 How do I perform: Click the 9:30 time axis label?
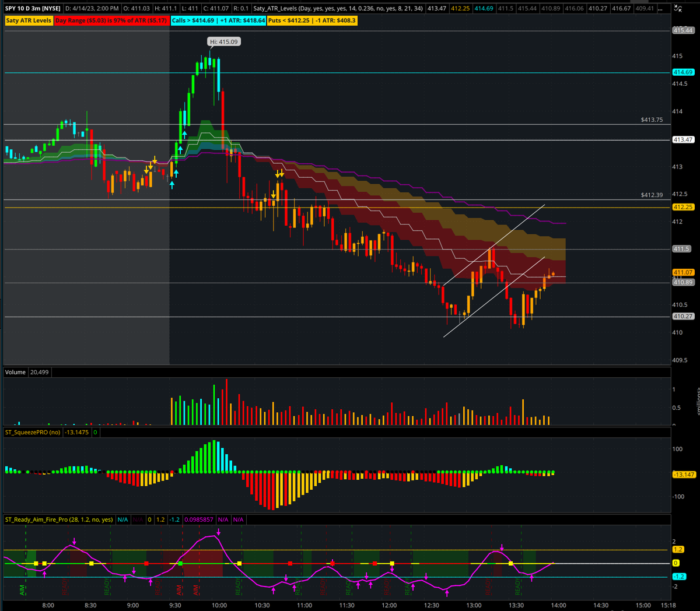176,605
